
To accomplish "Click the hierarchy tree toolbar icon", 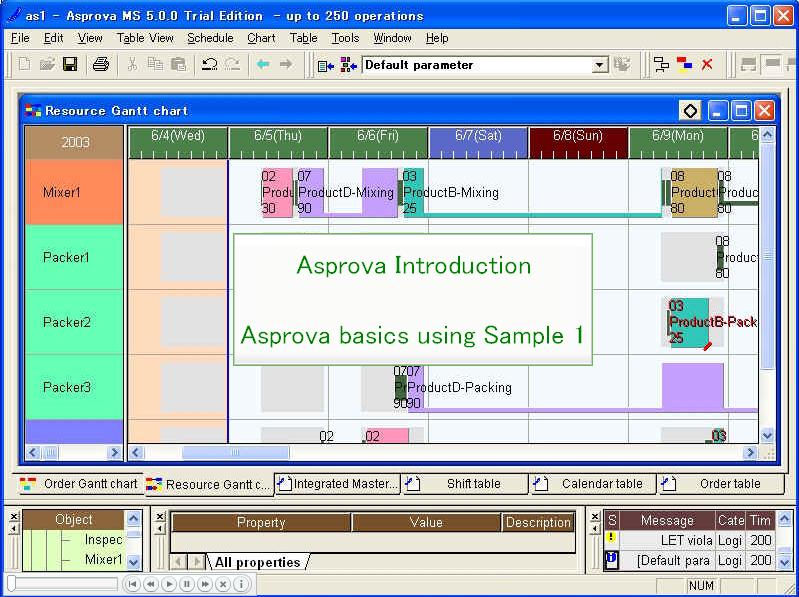I will [661, 65].
